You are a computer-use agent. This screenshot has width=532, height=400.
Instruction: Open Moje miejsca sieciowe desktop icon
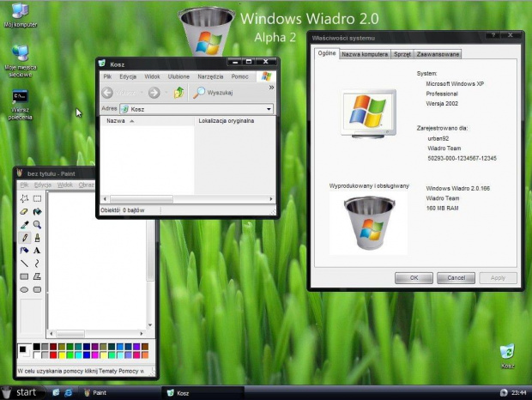pyautogui.click(x=20, y=61)
